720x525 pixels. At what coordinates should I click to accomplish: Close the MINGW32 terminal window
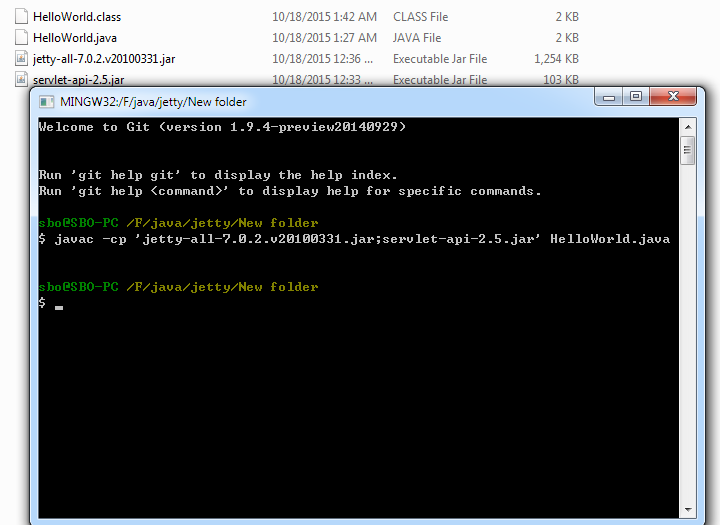[x=673, y=97]
